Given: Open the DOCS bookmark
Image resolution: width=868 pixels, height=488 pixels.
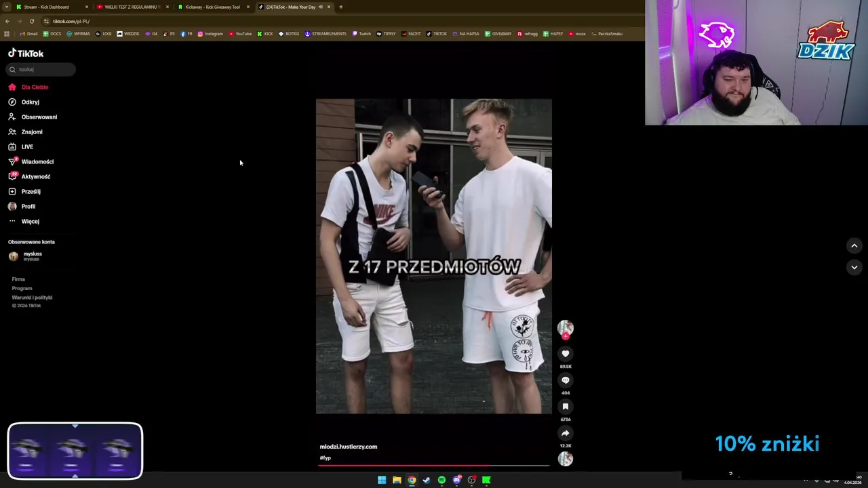Looking at the screenshot, I should pyautogui.click(x=52, y=34).
